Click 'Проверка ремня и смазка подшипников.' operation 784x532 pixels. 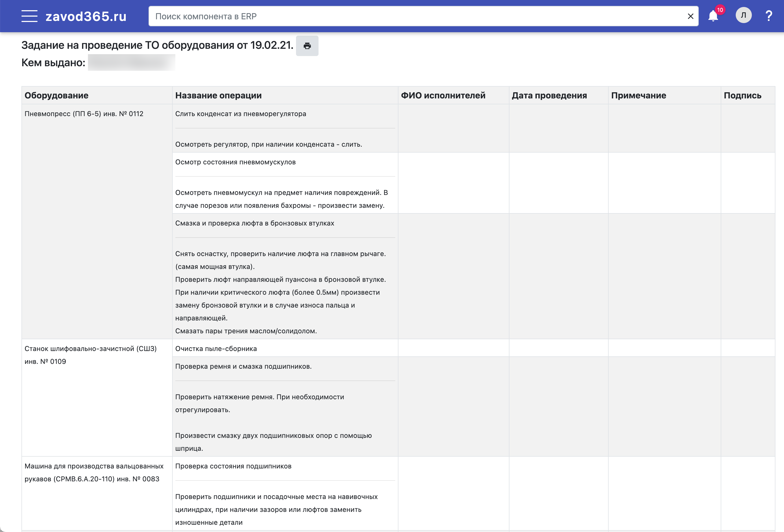point(243,366)
